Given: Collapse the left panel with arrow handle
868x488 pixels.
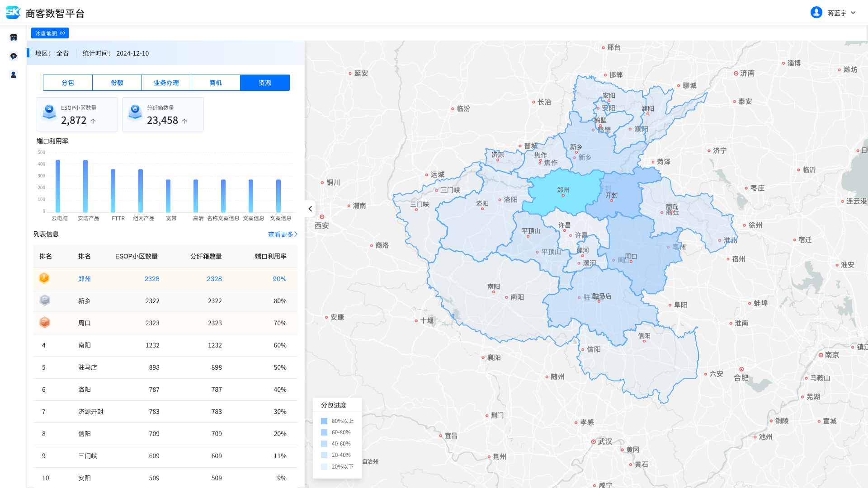Looking at the screenshot, I should click(310, 209).
